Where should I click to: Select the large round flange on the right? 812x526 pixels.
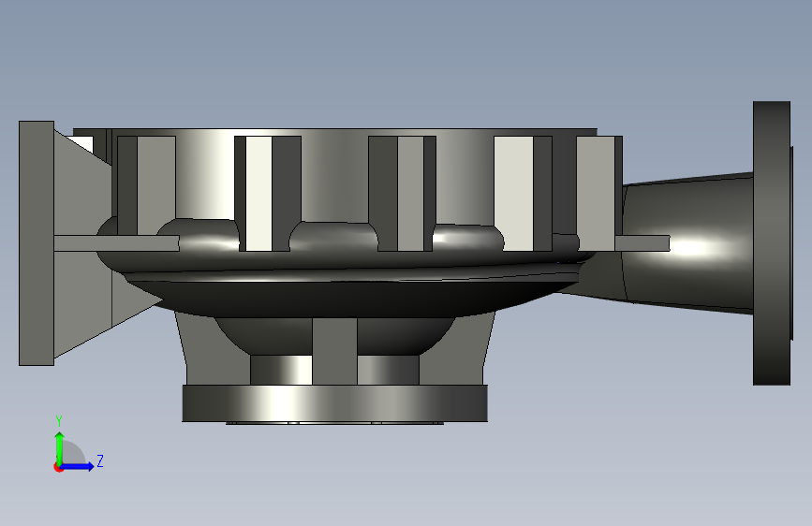772,242
